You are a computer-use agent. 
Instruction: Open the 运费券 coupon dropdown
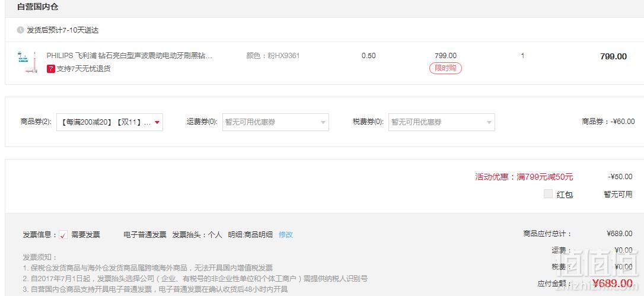[x=276, y=122]
